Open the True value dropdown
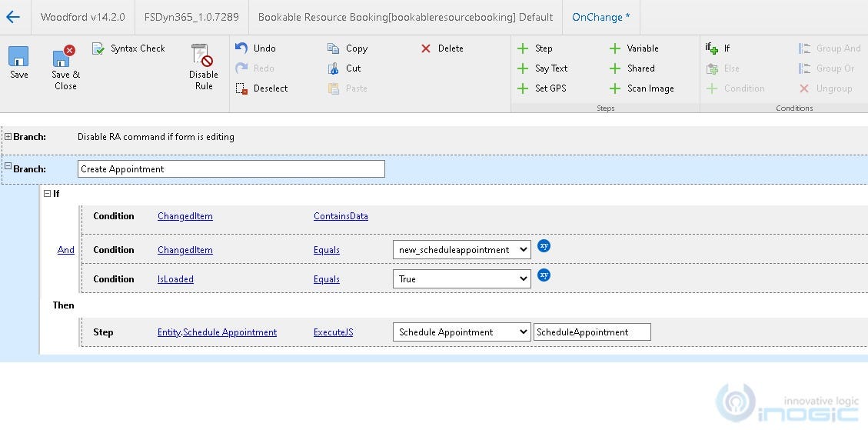868x430 pixels. [462, 278]
